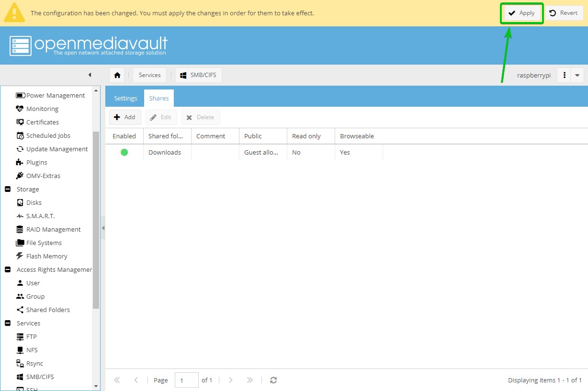Open RAID Management from sidebar
Screen dimensions: 588x391
coord(53,229)
